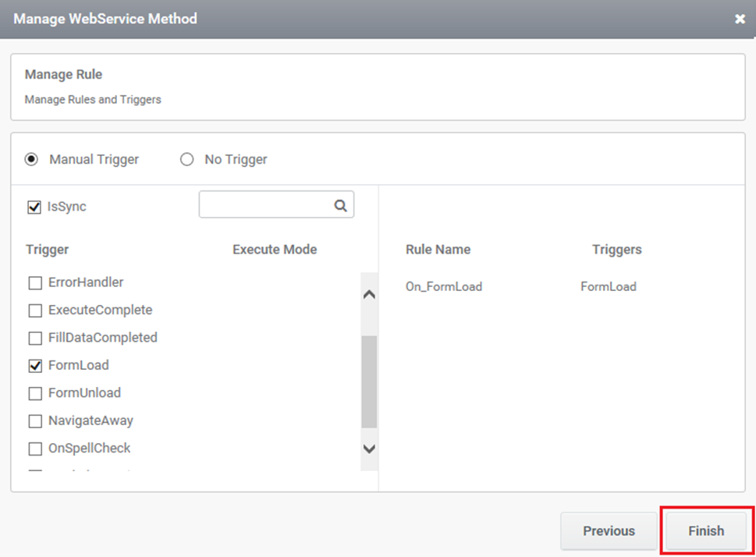This screenshot has width=756, height=557.
Task: Tick the FillDataCompleted checkbox
Action: tap(35, 338)
